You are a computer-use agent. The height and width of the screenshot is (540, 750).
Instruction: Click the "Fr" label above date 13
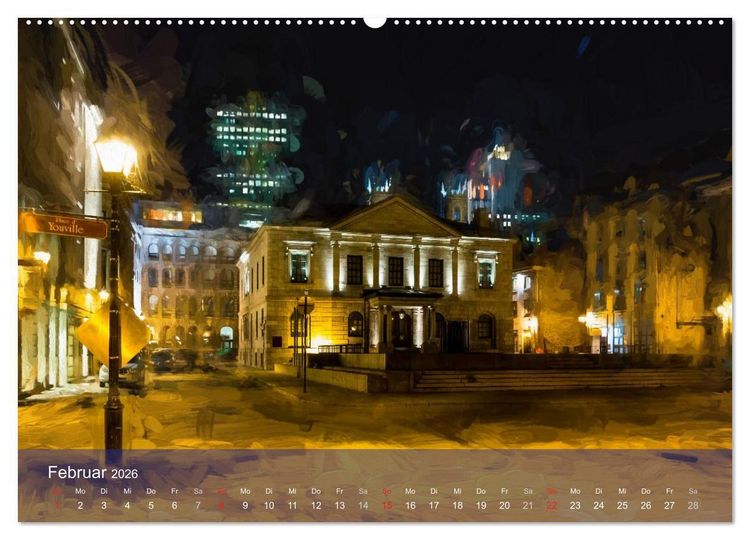[x=340, y=491]
